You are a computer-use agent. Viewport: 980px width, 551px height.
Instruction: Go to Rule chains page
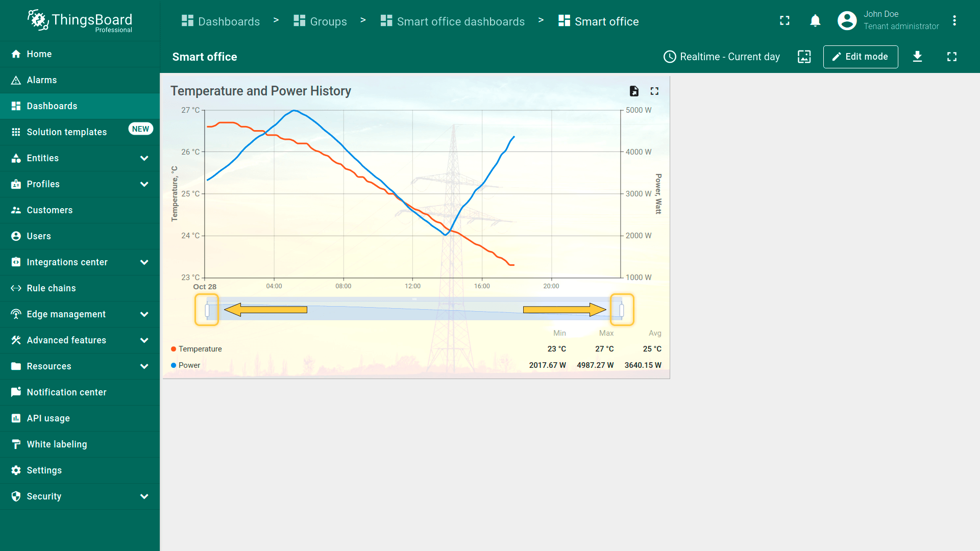pyautogui.click(x=51, y=288)
